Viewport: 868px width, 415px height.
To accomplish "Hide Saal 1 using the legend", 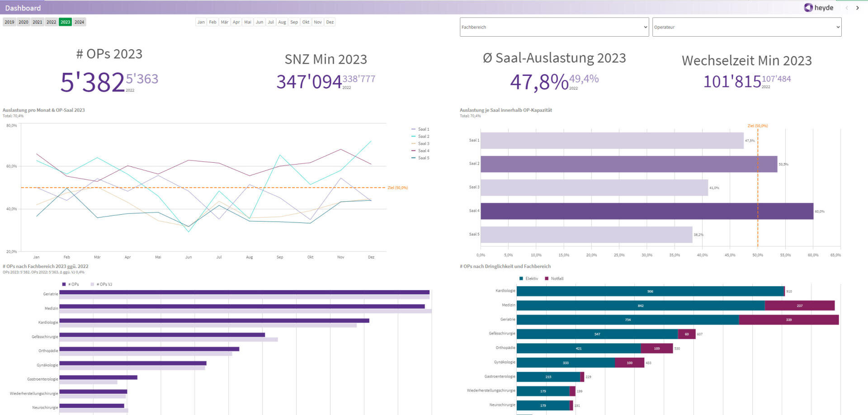I will [x=421, y=129].
